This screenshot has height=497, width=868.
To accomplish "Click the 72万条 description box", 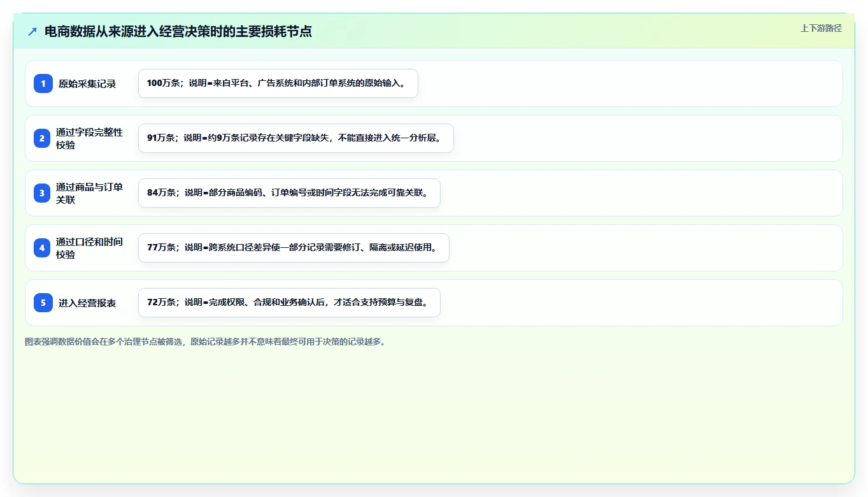I will [x=289, y=303].
